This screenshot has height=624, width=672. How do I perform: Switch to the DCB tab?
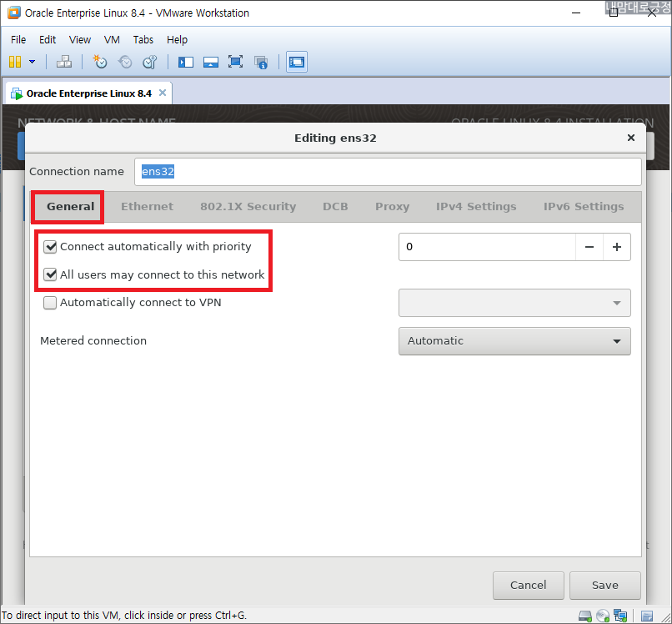coord(335,207)
